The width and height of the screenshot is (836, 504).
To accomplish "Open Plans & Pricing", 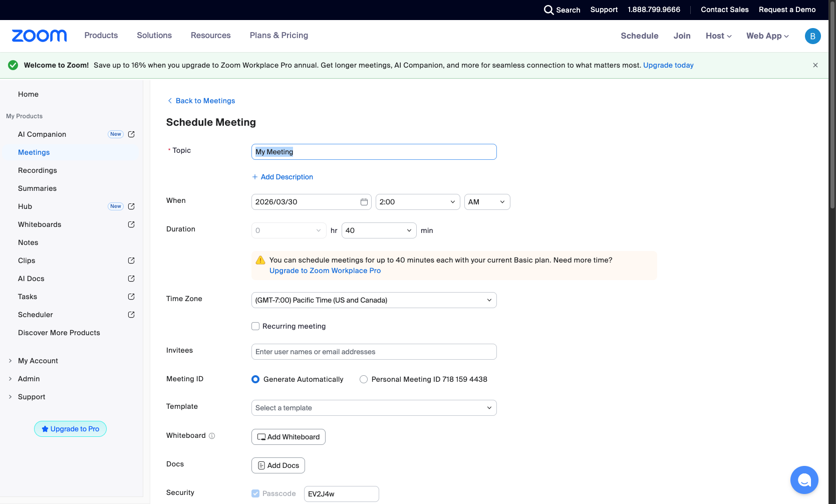I will click(x=279, y=35).
